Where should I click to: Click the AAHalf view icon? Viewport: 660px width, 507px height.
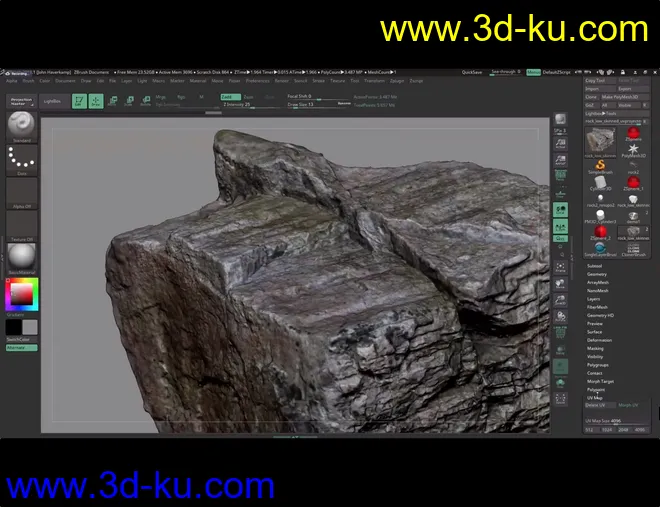(x=560, y=160)
